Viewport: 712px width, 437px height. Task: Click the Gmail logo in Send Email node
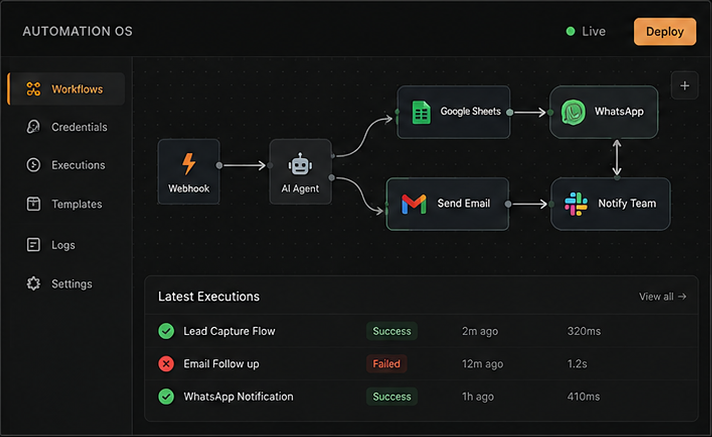tap(414, 204)
